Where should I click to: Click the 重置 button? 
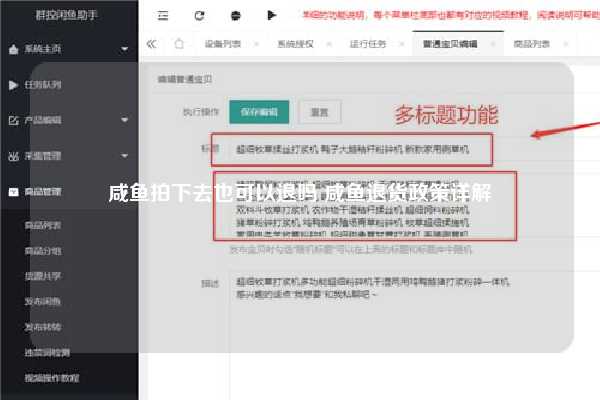coord(320,112)
